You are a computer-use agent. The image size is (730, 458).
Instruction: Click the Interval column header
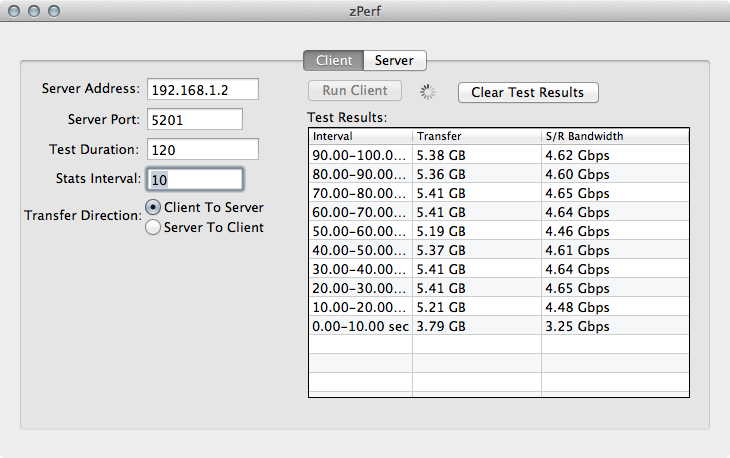[360, 136]
